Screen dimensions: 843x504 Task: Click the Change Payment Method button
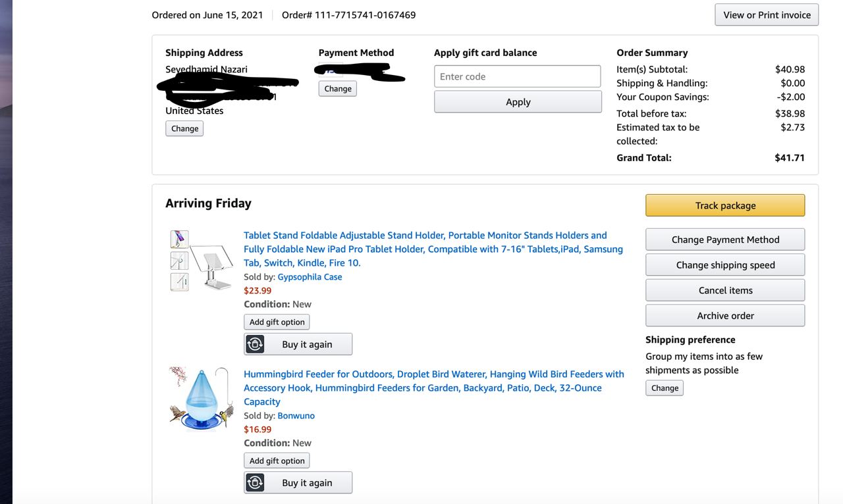click(x=725, y=239)
